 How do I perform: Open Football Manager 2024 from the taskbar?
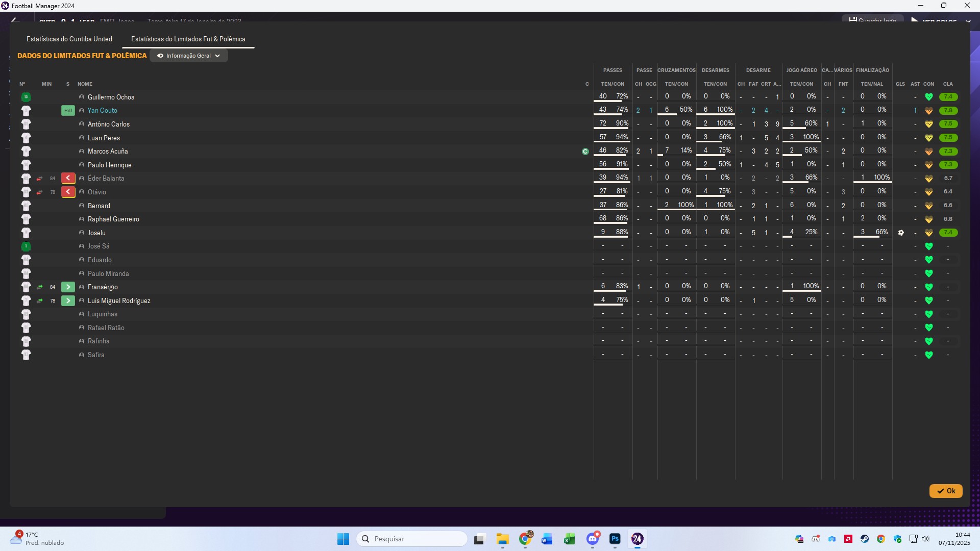tap(638, 539)
